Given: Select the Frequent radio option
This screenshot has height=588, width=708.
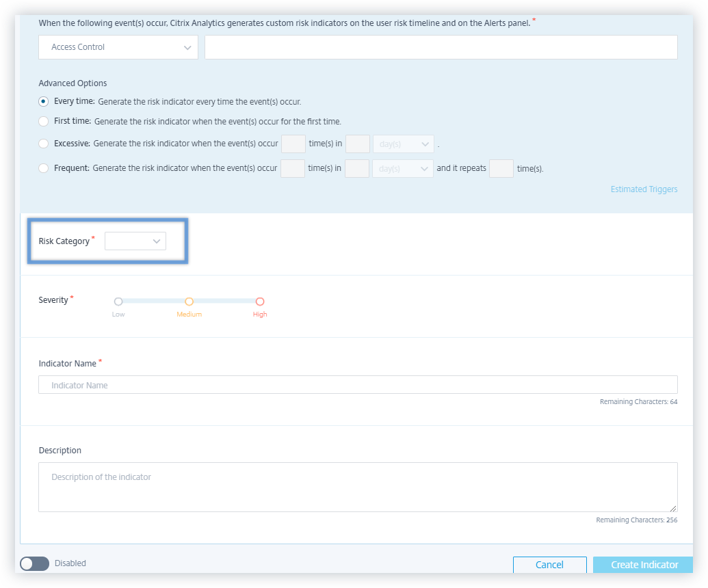Looking at the screenshot, I should (x=43, y=168).
